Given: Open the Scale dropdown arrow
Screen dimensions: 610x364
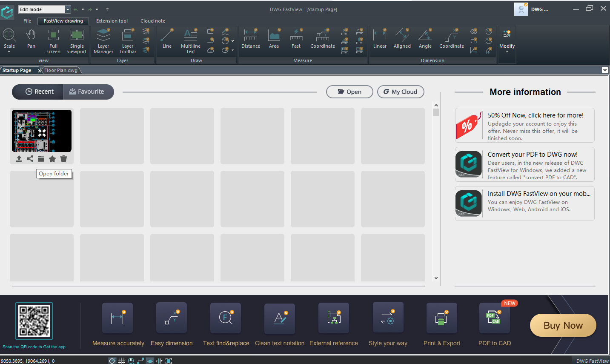Looking at the screenshot, I should point(9,52).
